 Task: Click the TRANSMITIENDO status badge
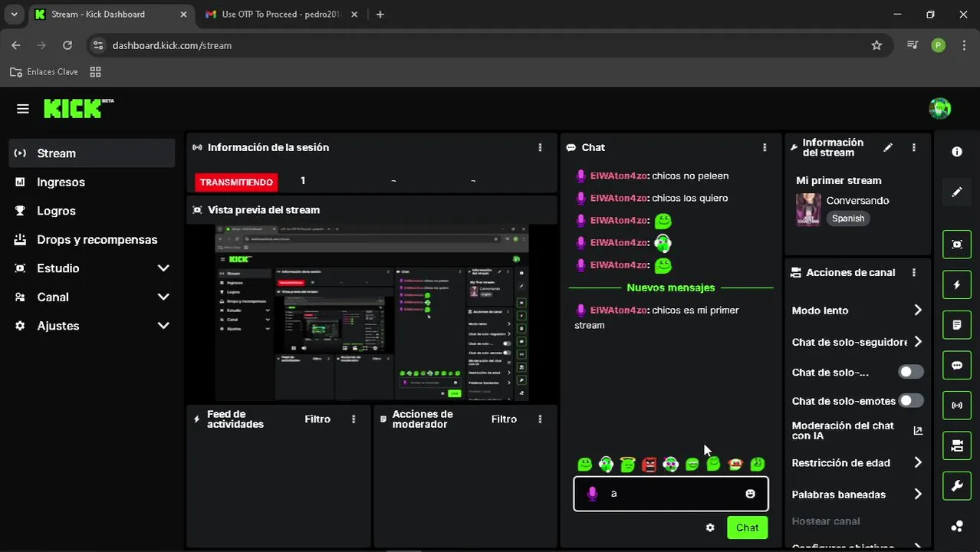click(x=236, y=182)
